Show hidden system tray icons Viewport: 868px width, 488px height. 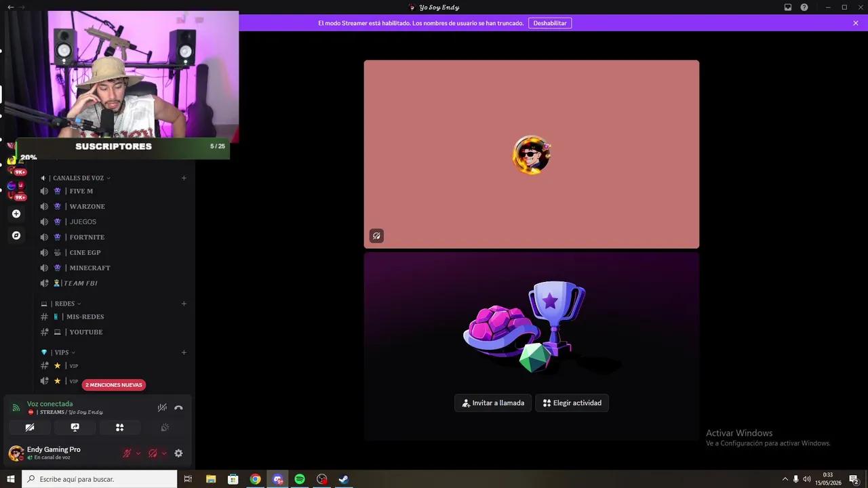pyautogui.click(x=785, y=479)
